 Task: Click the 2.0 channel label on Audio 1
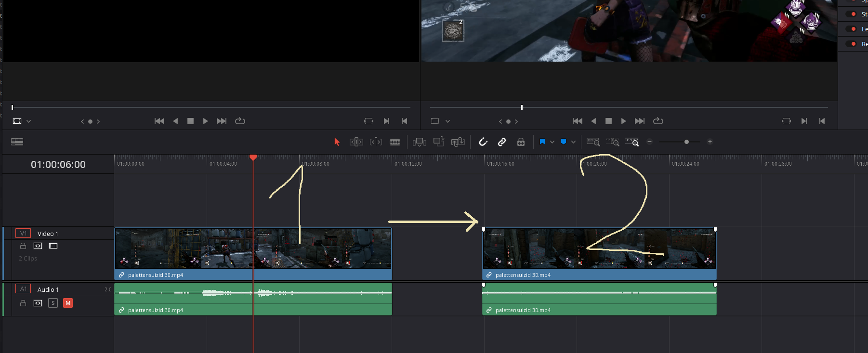(108, 289)
